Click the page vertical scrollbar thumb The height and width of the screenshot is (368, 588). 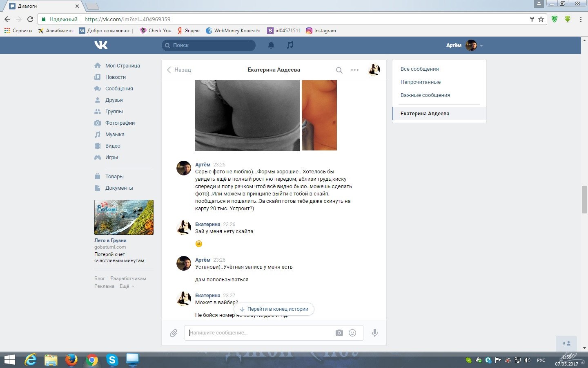pyautogui.click(x=584, y=200)
